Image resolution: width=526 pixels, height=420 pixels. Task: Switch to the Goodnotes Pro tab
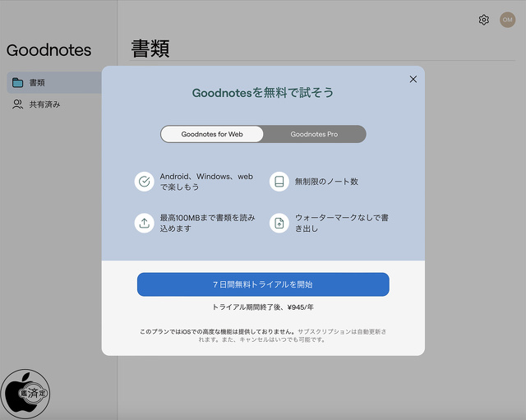(314, 134)
